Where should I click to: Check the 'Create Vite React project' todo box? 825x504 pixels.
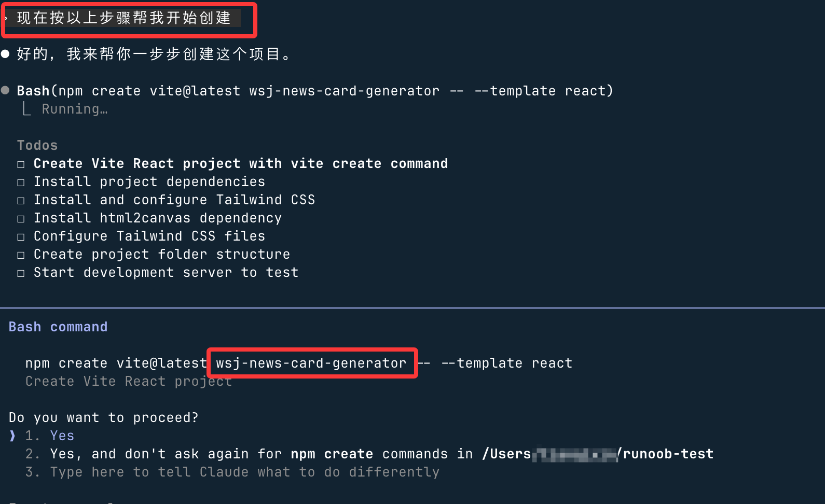click(x=21, y=164)
